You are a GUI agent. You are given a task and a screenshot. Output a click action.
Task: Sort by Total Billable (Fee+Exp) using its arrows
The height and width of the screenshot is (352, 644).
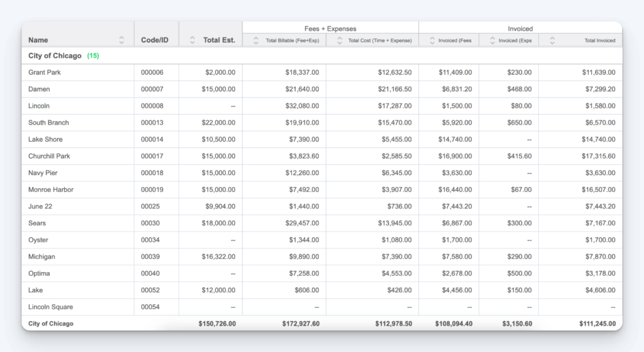point(256,40)
